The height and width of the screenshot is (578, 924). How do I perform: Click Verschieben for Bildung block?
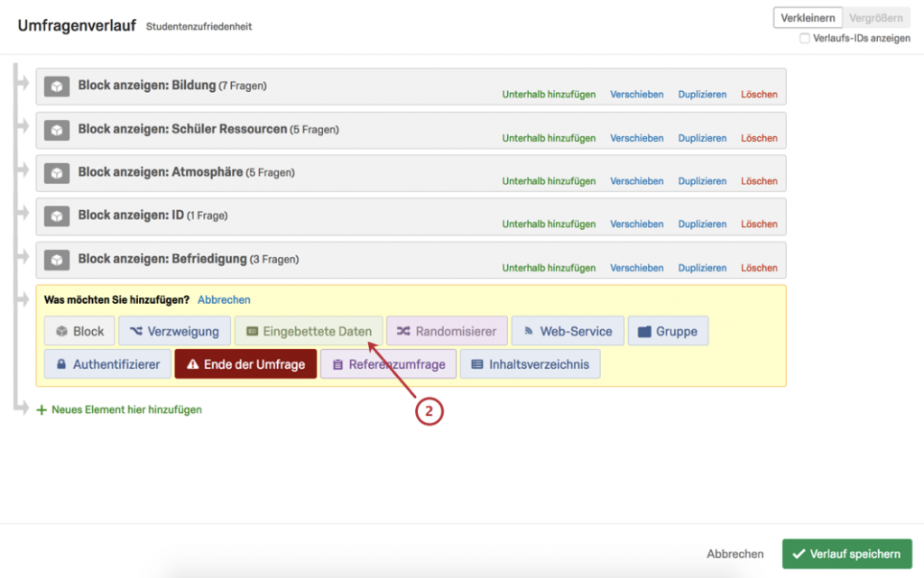636,94
